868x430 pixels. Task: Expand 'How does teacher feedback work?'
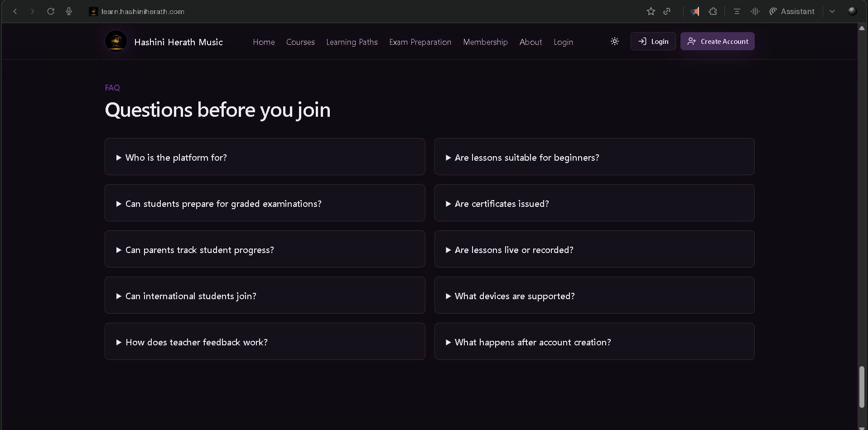[265, 341]
